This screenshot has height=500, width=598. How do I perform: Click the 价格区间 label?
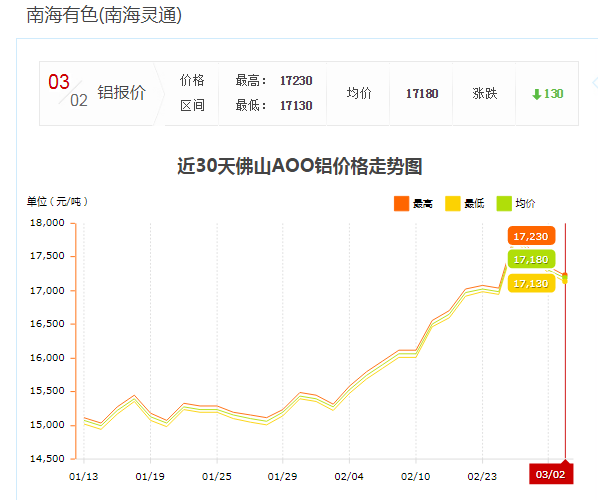tap(192, 93)
